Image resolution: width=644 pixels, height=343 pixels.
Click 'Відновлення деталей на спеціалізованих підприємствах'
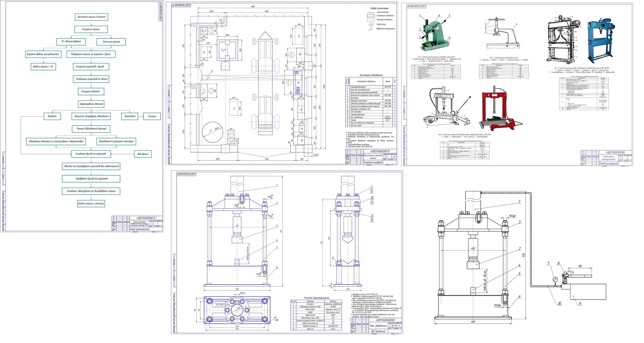tap(56, 142)
